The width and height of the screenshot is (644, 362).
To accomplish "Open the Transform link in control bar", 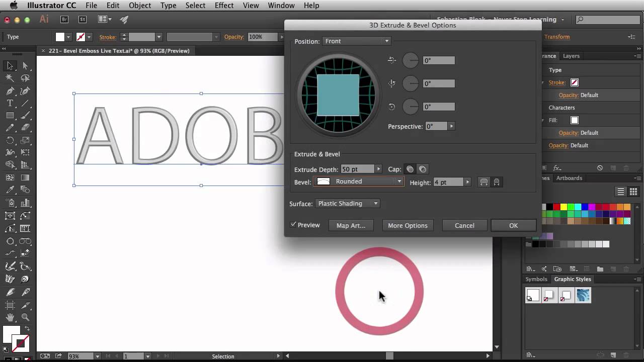I will 557,37.
